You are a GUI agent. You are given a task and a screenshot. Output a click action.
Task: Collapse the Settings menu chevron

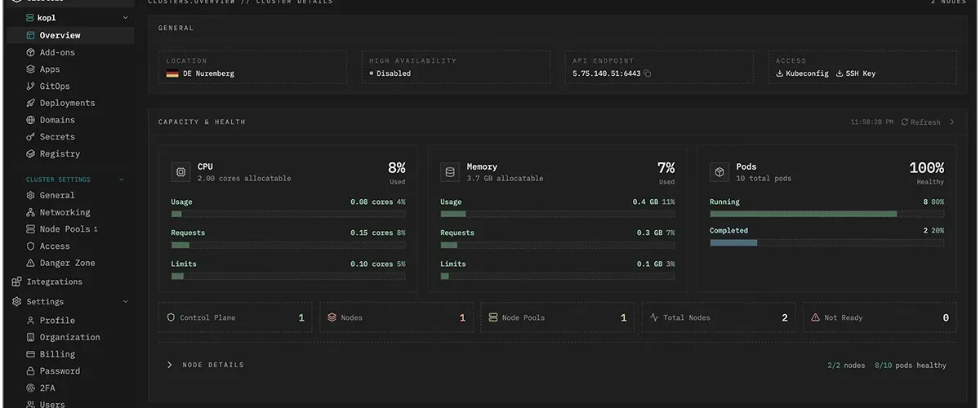[x=125, y=301]
